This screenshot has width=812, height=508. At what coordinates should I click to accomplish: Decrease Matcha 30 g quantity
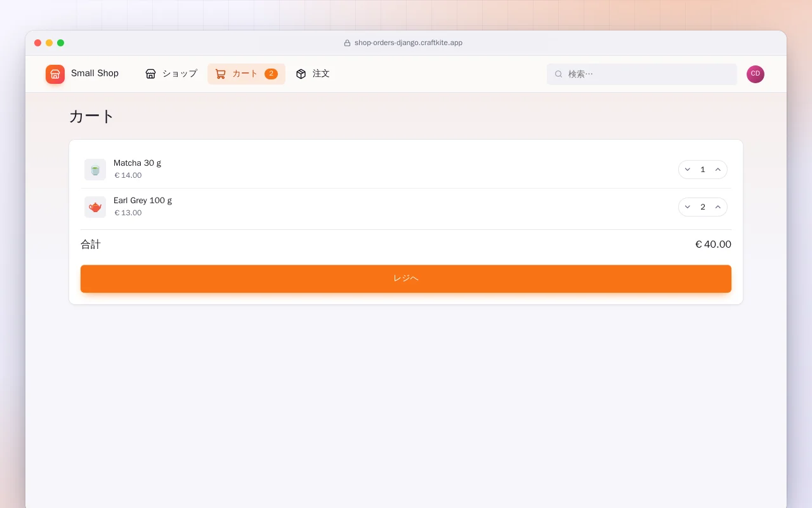click(x=688, y=170)
